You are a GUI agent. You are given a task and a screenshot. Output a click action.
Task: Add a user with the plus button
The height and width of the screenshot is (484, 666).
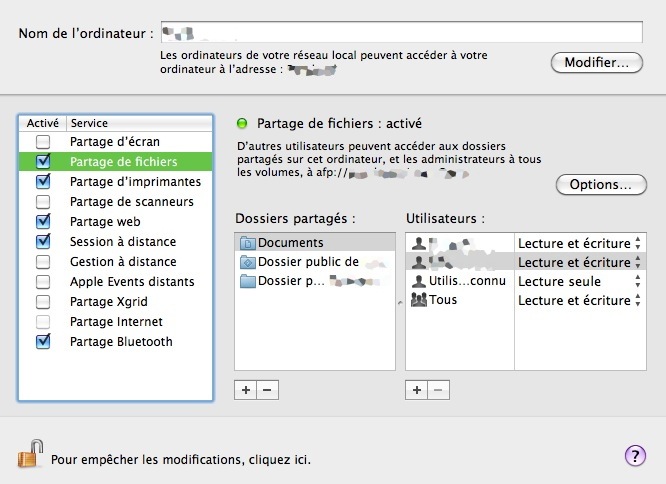[418, 389]
